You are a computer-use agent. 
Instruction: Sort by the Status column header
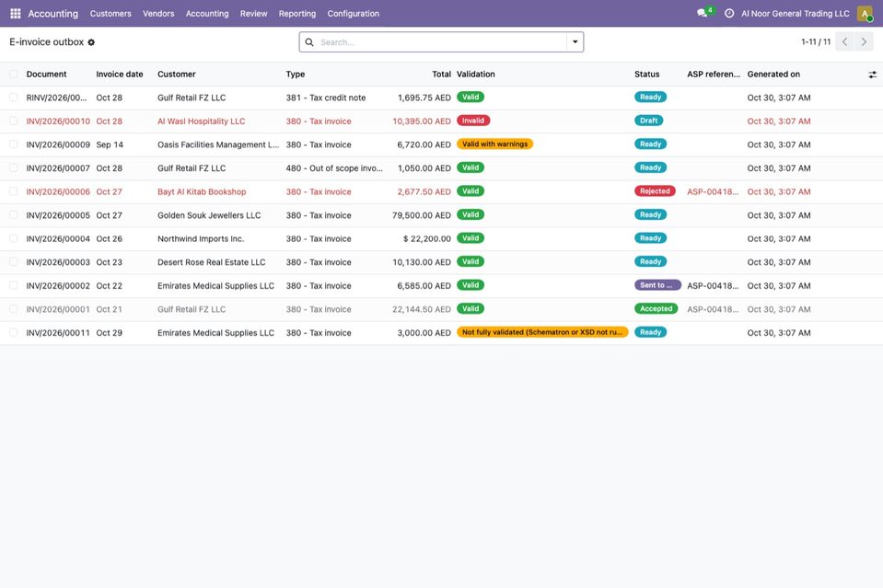point(646,75)
